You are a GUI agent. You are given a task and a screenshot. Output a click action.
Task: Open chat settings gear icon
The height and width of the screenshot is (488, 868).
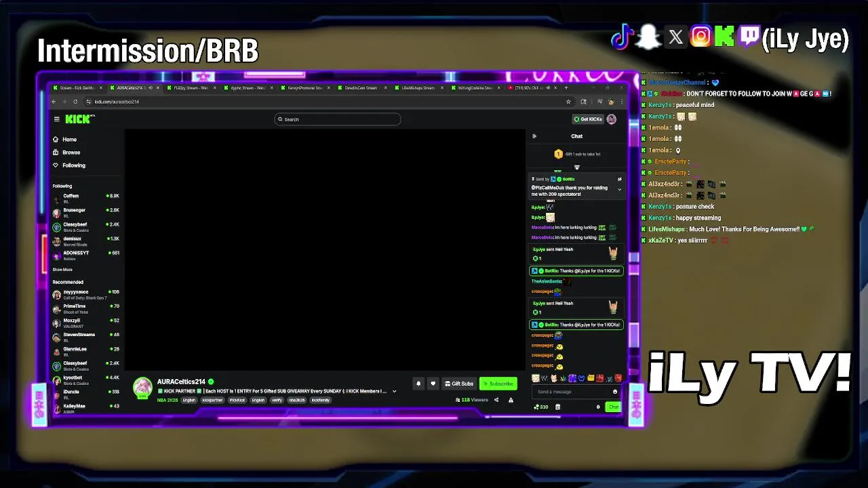coord(598,407)
